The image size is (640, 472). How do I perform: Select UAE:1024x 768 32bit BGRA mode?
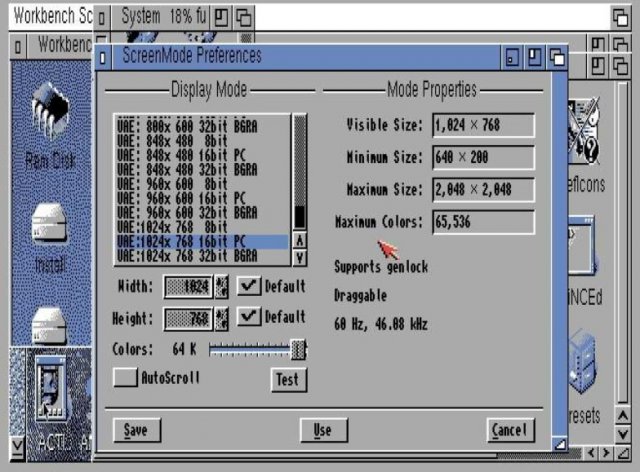202,256
